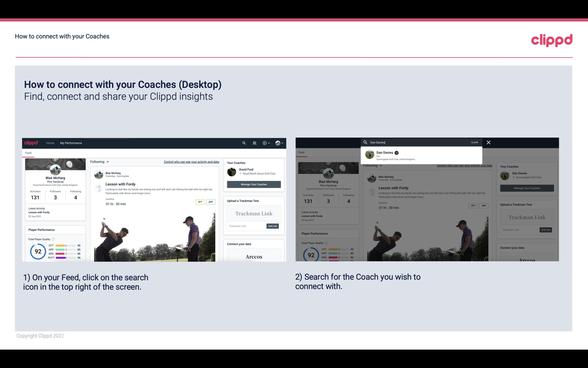Click the Clippd logo top right
The width and height of the screenshot is (588, 368).
(551, 40)
